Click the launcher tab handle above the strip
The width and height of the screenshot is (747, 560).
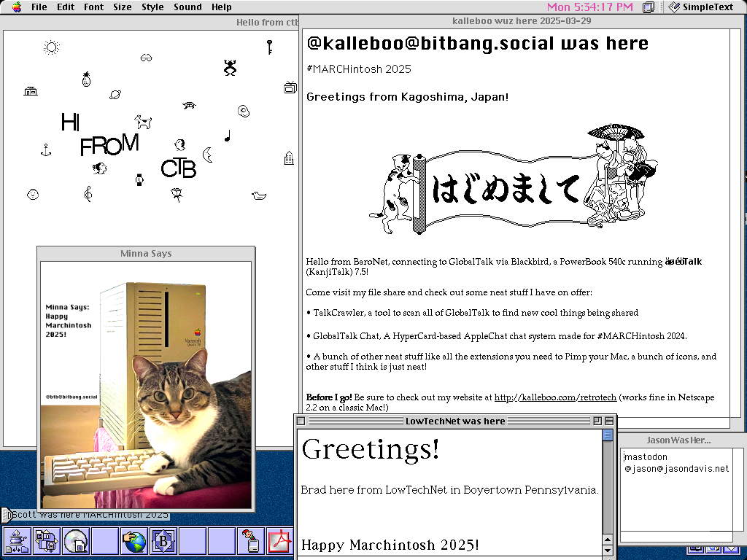pyautogui.click(x=6, y=515)
